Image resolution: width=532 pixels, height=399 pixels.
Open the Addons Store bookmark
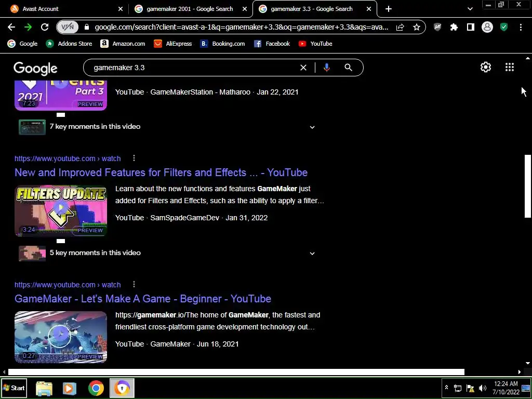coord(69,44)
